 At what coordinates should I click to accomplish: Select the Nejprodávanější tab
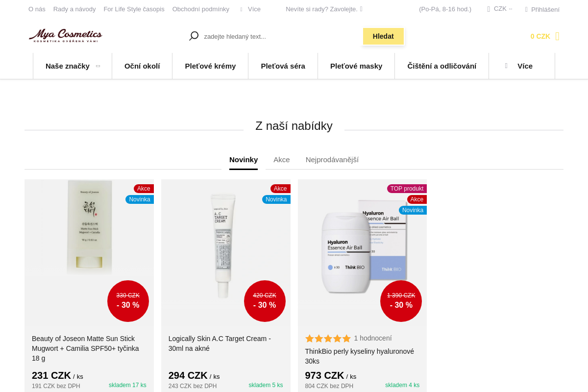[x=332, y=160]
